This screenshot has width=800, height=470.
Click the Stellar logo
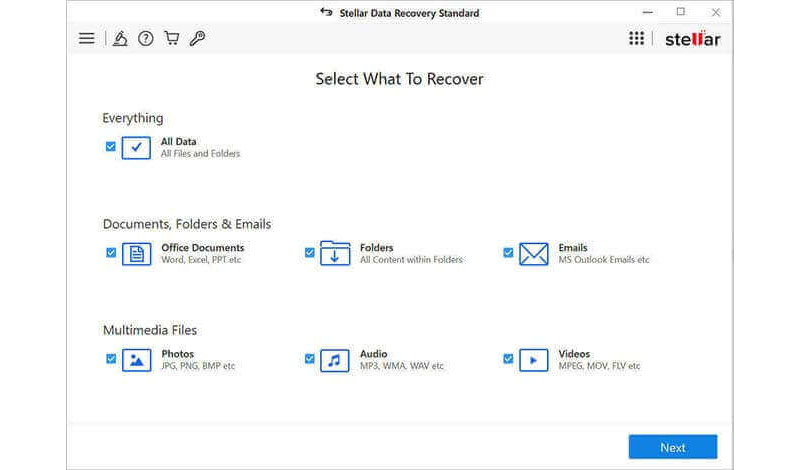click(692, 39)
